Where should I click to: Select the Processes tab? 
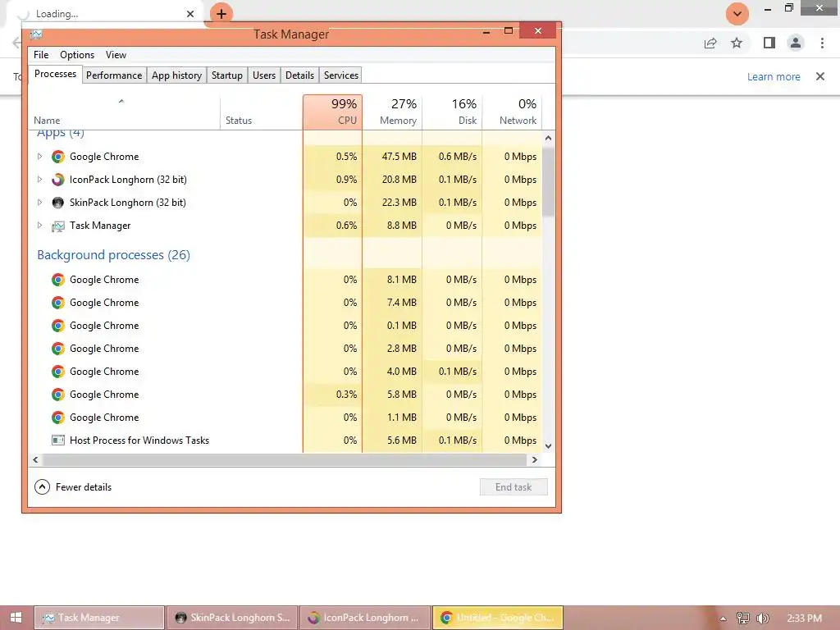(55, 75)
